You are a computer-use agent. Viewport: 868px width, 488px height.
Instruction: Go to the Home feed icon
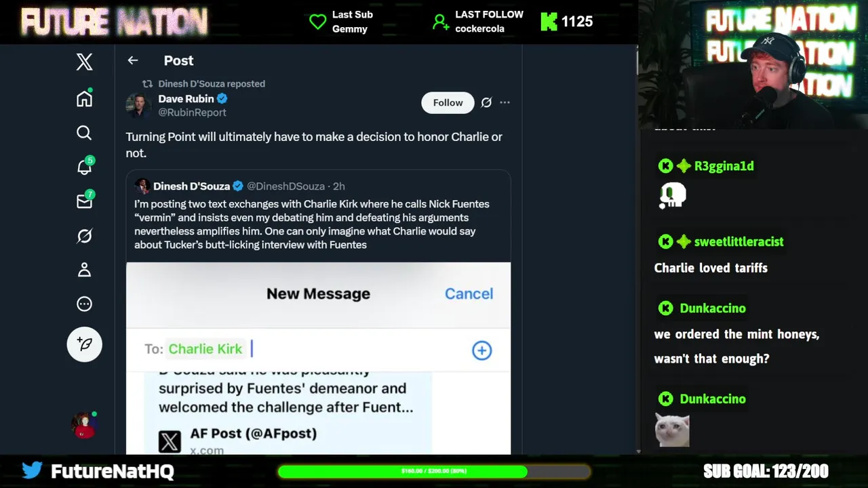point(84,99)
